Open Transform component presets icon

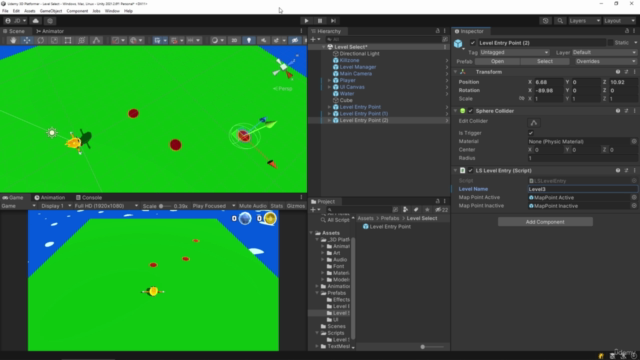click(x=626, y=72)
